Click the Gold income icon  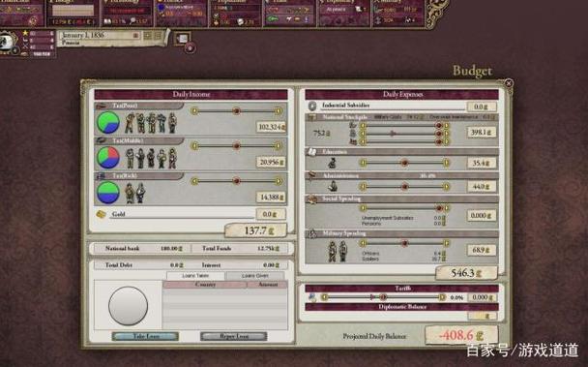(x=102, y=214)
